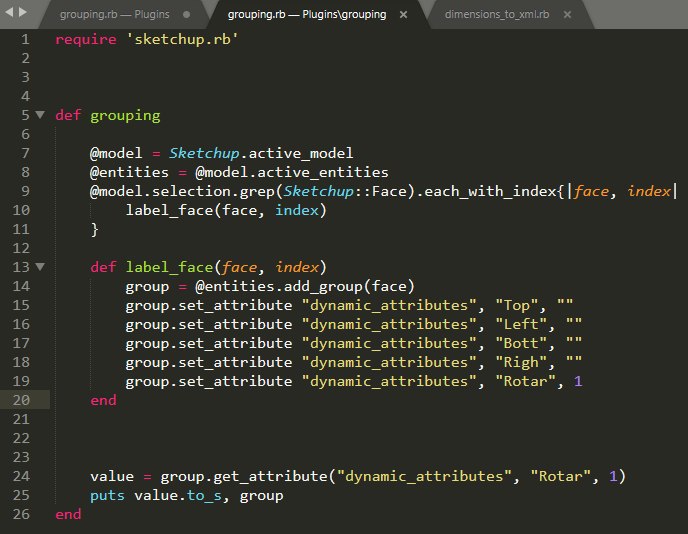
Task: Click the 'sketchup.rb' string on line 1
Action: 182,39
